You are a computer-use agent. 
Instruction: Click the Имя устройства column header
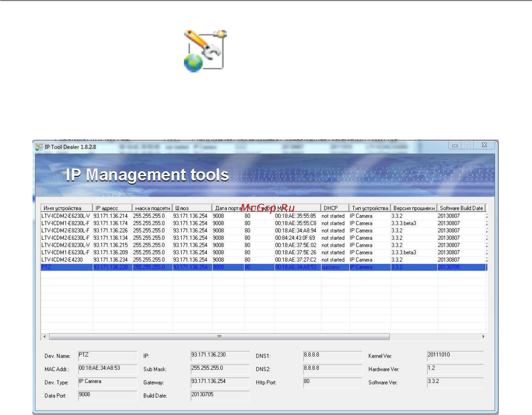67,208
